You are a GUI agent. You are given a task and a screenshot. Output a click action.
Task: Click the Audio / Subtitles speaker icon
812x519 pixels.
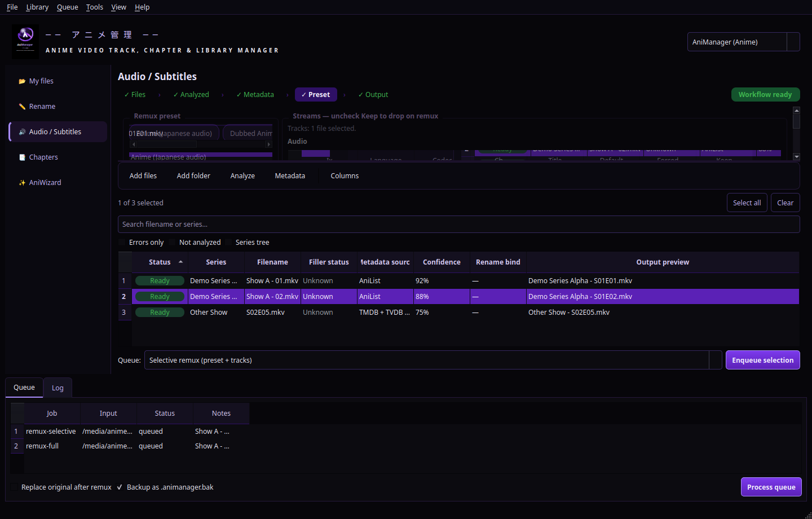(22, 132)
